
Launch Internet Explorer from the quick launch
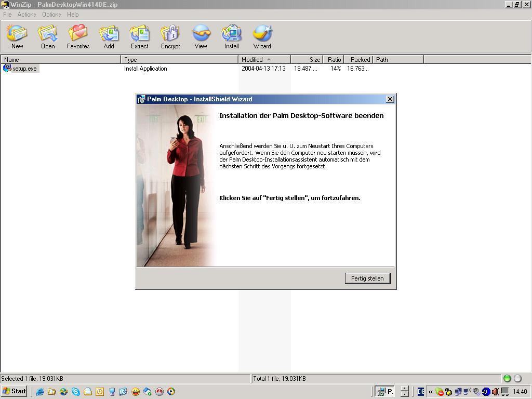40,392
